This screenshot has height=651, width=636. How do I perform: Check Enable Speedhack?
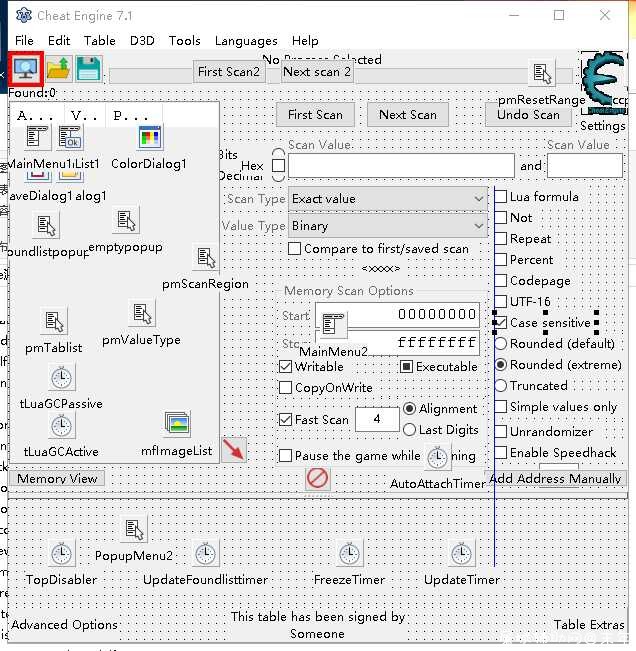[x=501, y=452]
